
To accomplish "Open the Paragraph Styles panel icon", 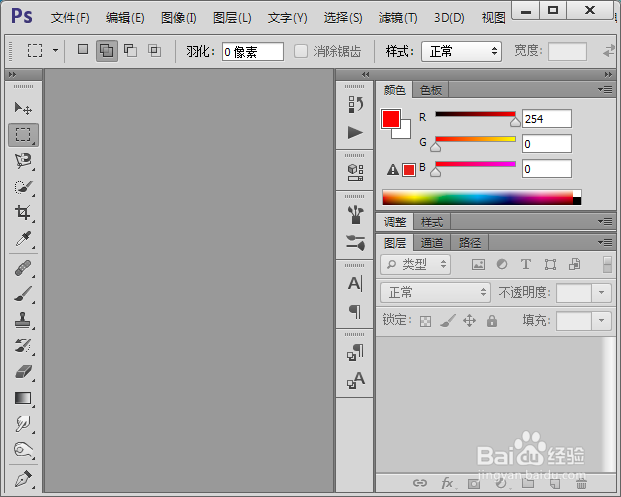I will coord(355,352).
